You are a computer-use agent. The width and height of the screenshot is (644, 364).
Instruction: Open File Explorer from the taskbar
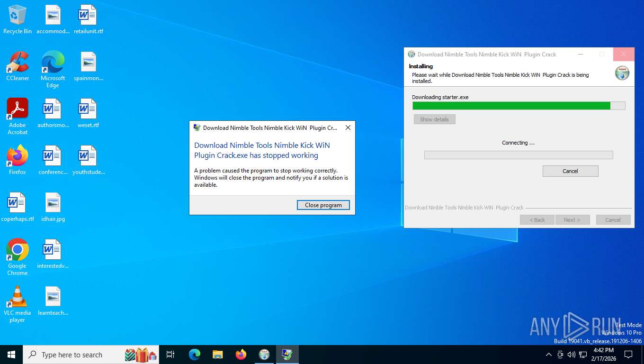[217, 355]
